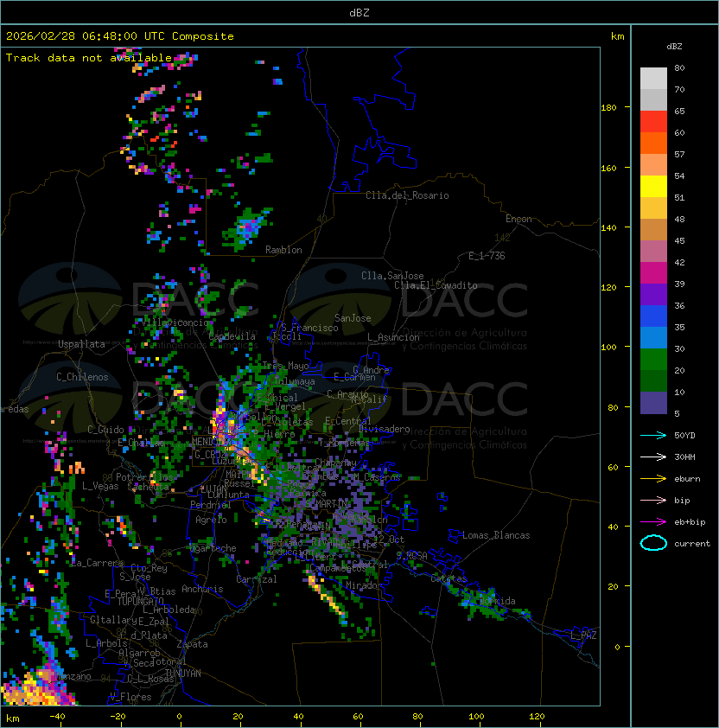The height and width of the screenshot is (728, 719).
Task: Click the 'Clla.SanJose' place label
Action: [392, 276]
